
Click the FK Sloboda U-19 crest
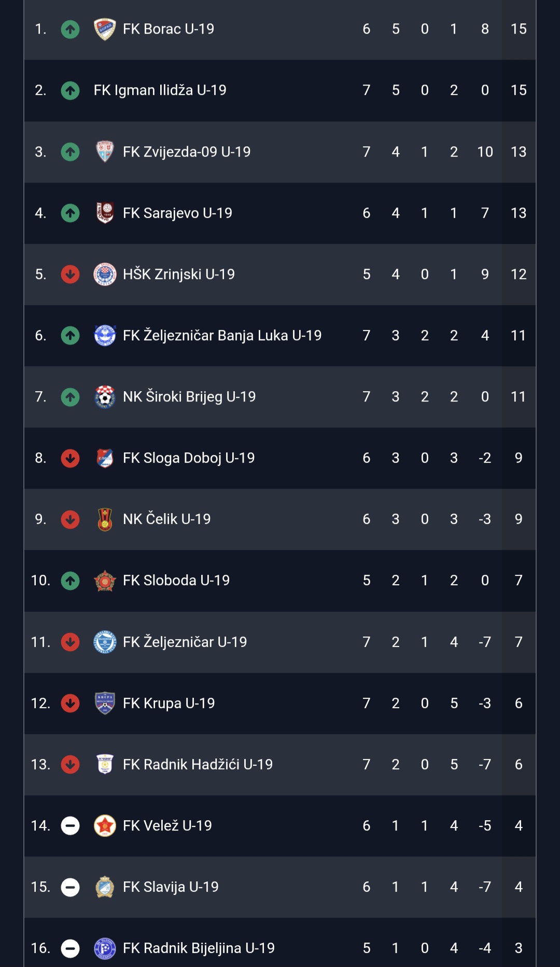coord(105,581)
